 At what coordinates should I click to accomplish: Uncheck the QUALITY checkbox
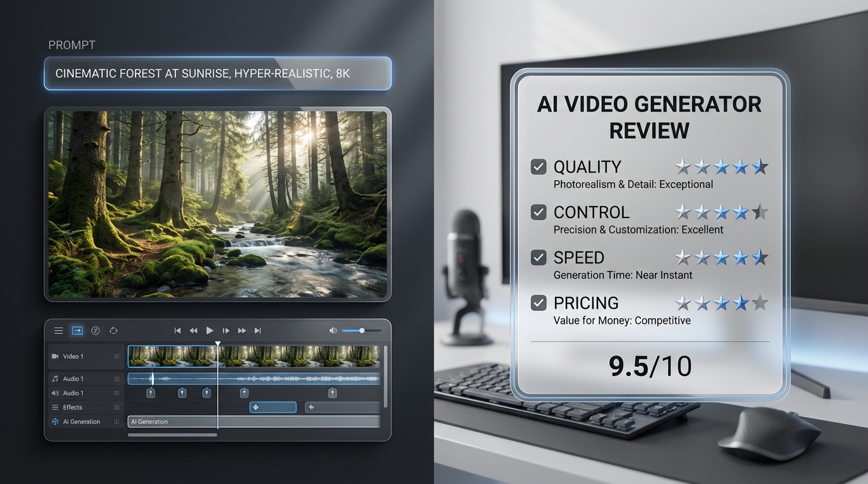tap(538, 167)
